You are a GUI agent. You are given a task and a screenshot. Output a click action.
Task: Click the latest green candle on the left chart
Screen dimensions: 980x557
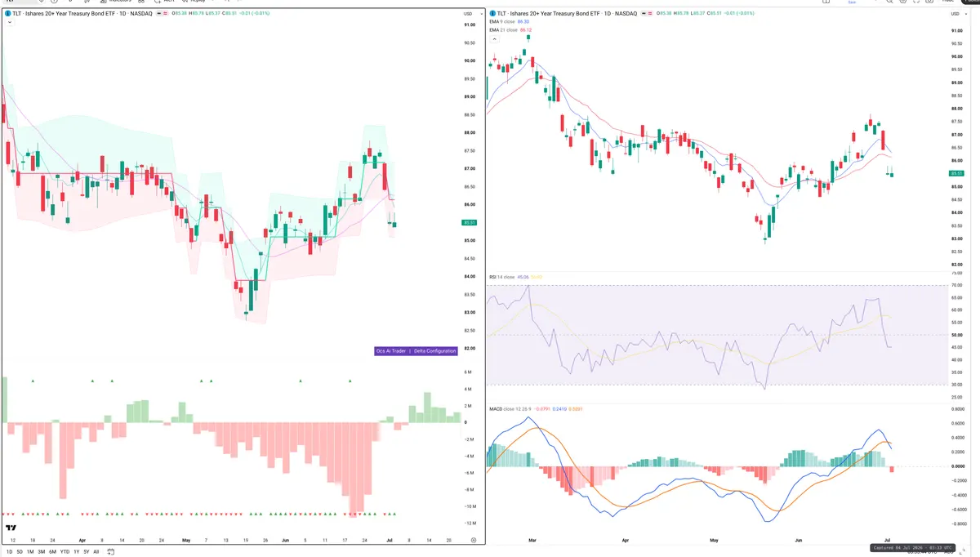tap(394, 225)
